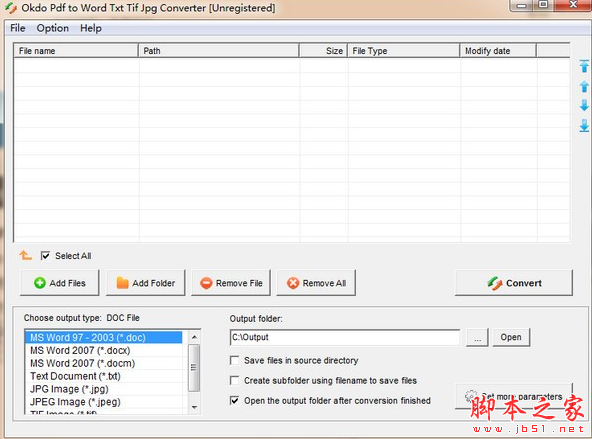The height and width of the screenshot is (439, 592).
Task: Sort by Path column header
Action: [x=219, y=51]
